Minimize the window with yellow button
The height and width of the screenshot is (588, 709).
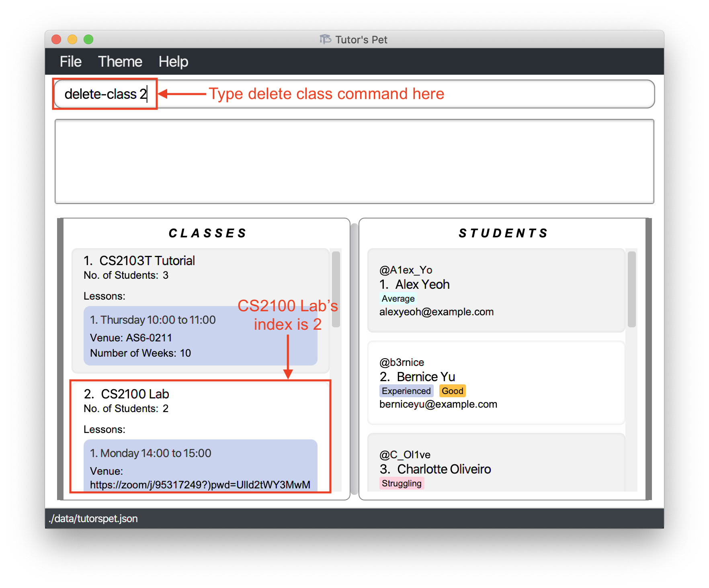pos(72,39)
